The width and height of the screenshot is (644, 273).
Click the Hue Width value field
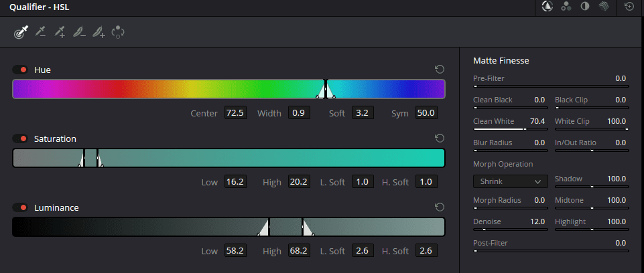299,112
